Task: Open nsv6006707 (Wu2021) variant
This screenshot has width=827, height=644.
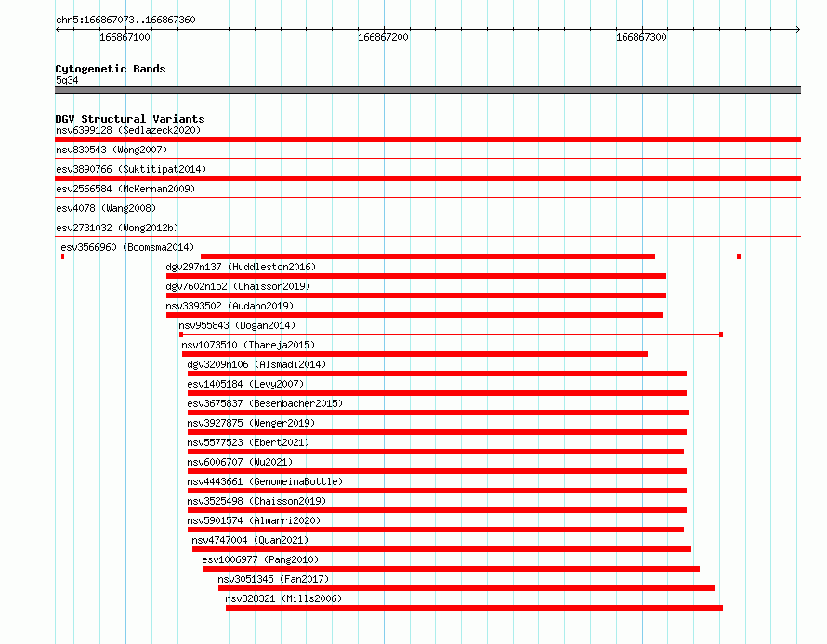Action: point(240,462)
